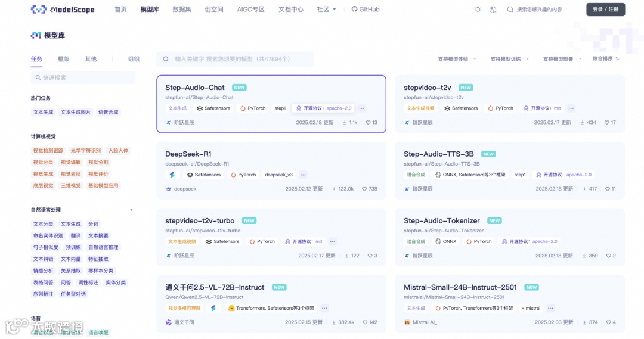Open the 数据集 menu item
Viewport: 644px width, 339px height.
182,10
